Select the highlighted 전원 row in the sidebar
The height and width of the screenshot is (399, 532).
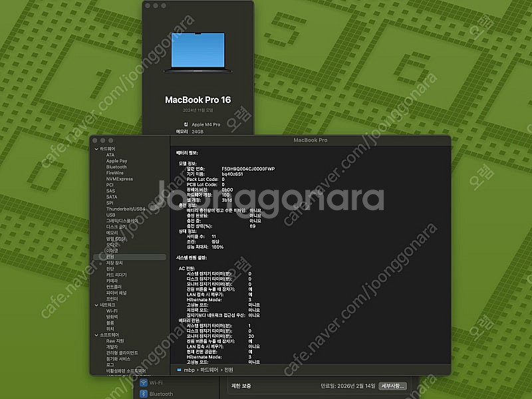coord(130,257)
